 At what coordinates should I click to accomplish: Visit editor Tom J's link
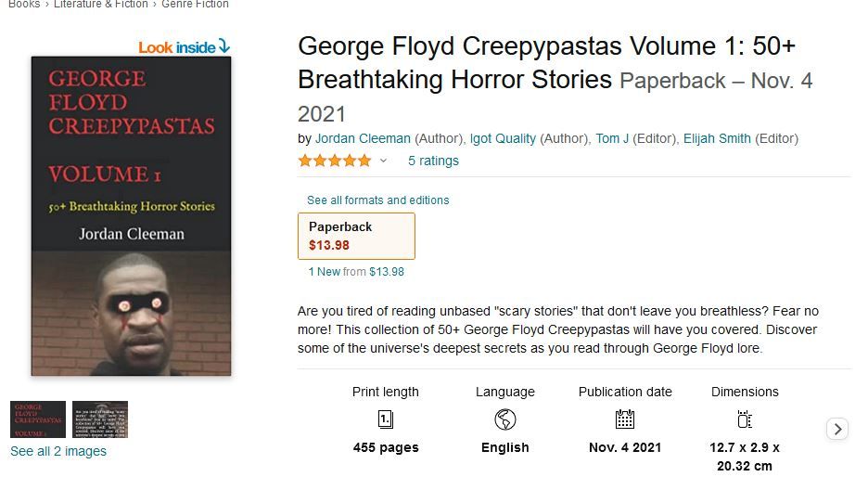point(612,138)
